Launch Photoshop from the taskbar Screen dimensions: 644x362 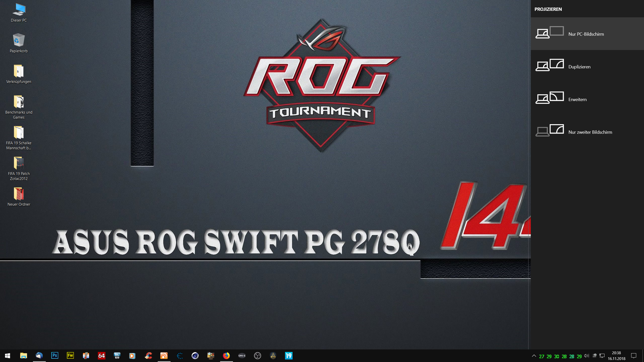click(55, 355)
